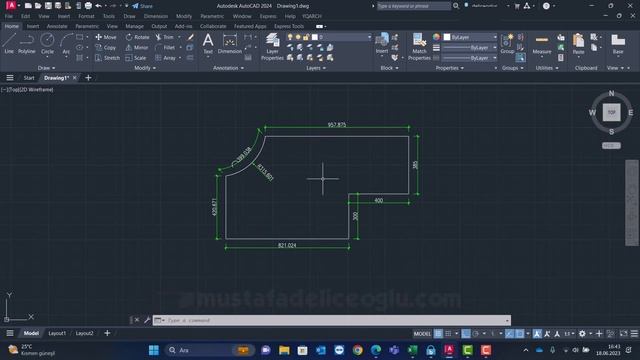Screen dimensions: 640x360
Task: Expand the Draw panel
Action: tap(46, 68)
